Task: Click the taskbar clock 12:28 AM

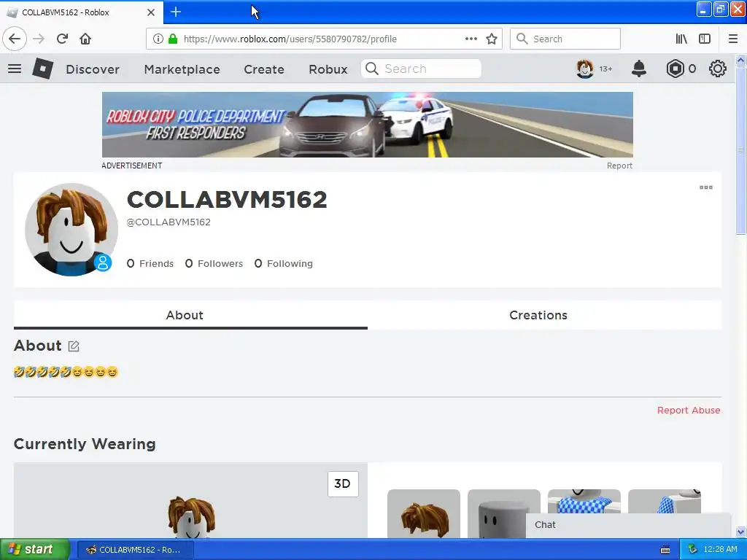Action: [720, 549]
